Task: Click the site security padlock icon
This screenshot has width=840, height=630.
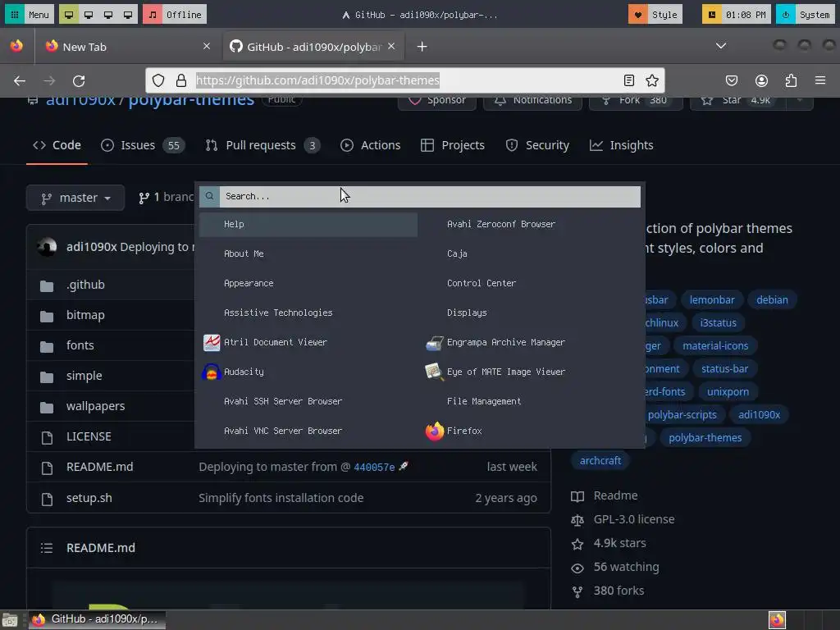Action: coord(181,80)
